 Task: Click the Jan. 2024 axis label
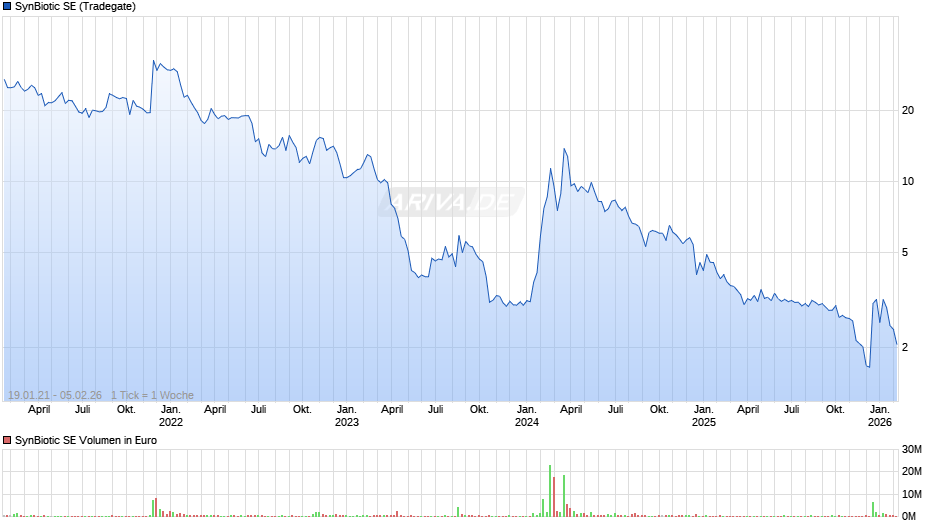(526, 416)
